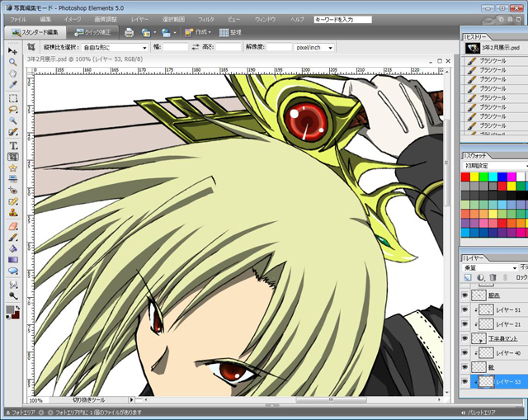Click the trash icon in Layers palette

(493, 277)
